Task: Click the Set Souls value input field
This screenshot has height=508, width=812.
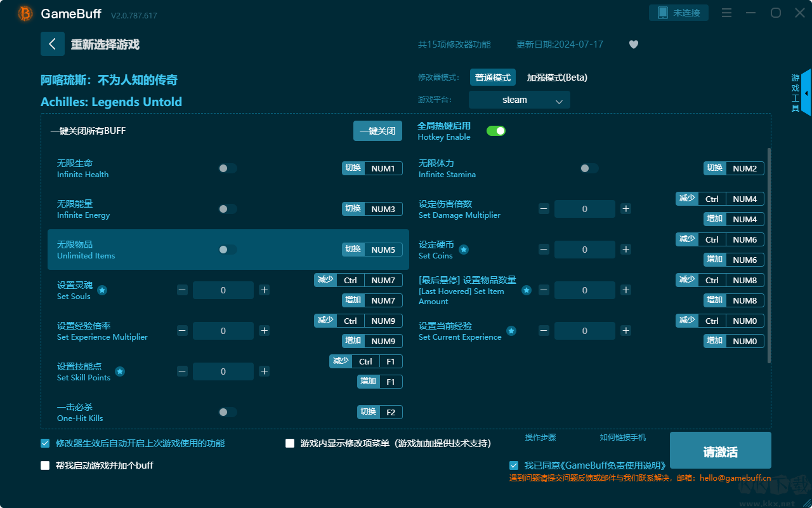Action: click(223, 290)
